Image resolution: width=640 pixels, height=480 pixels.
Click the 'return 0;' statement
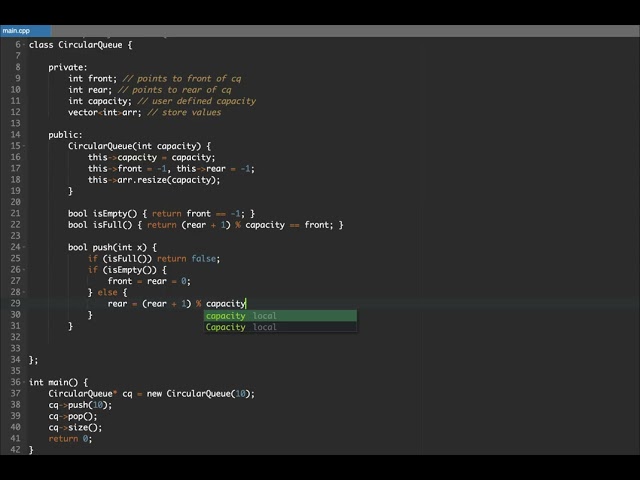point(70,439)
